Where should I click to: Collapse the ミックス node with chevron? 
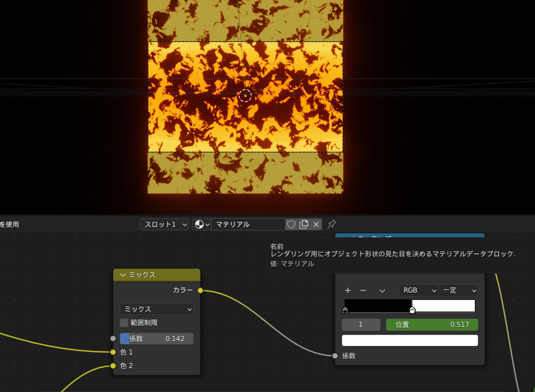122,275
